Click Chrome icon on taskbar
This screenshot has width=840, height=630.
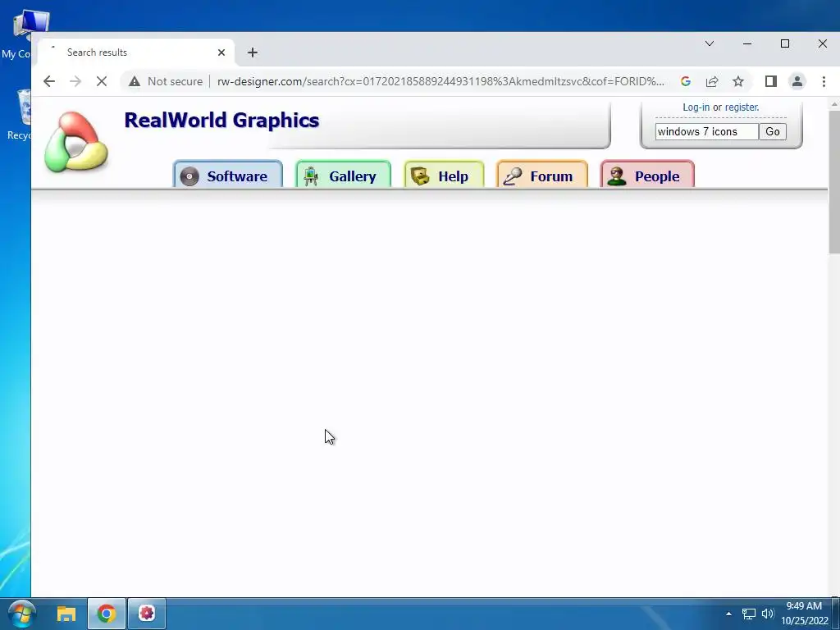click(x=107, y=614)
